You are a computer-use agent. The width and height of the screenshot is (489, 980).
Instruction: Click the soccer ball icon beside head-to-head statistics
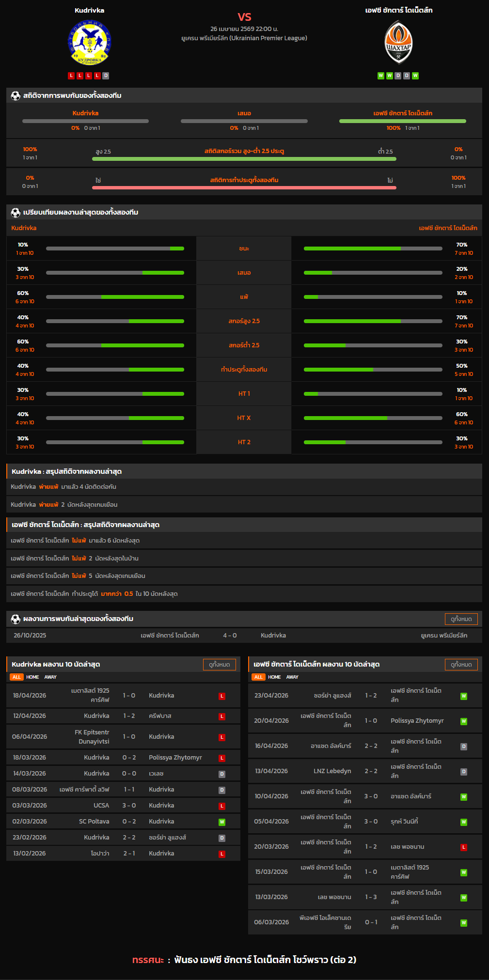pos(16,95)
